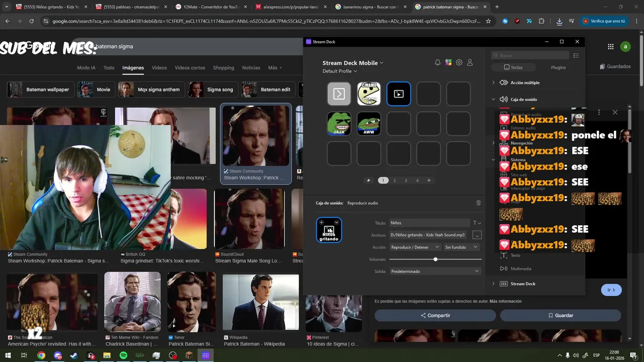This screenshot has width=644, height=362.
Task: Select the Texto action
Action: (516, 255)
